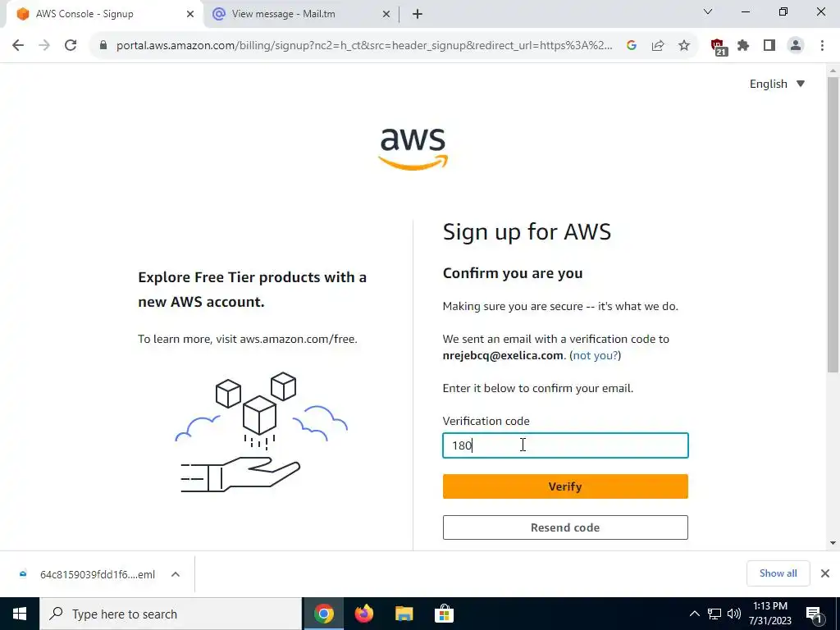The image size is (840, 630).
Task: Click the Google icon in the address bar
Action: pyautogui.click(x=632, y=46)
